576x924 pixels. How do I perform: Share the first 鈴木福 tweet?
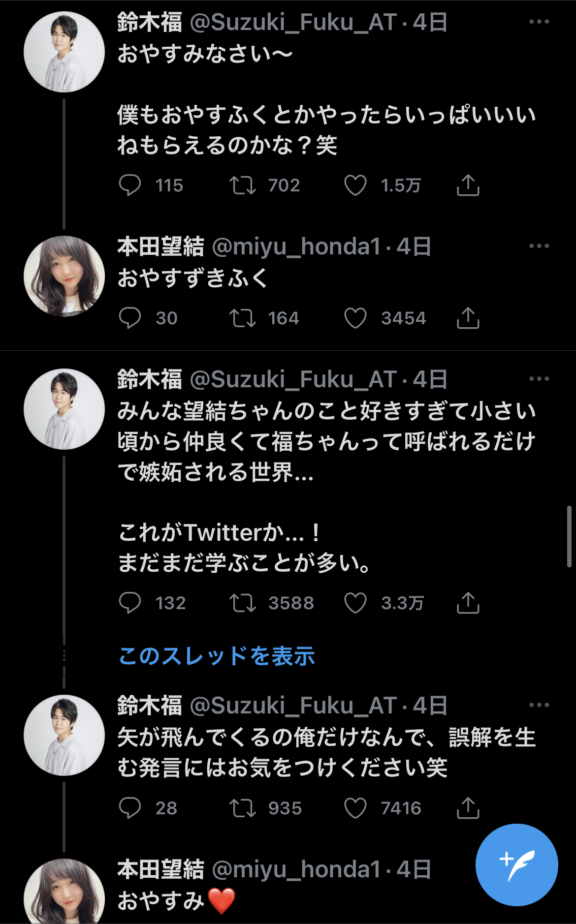(x=468, y=185)
